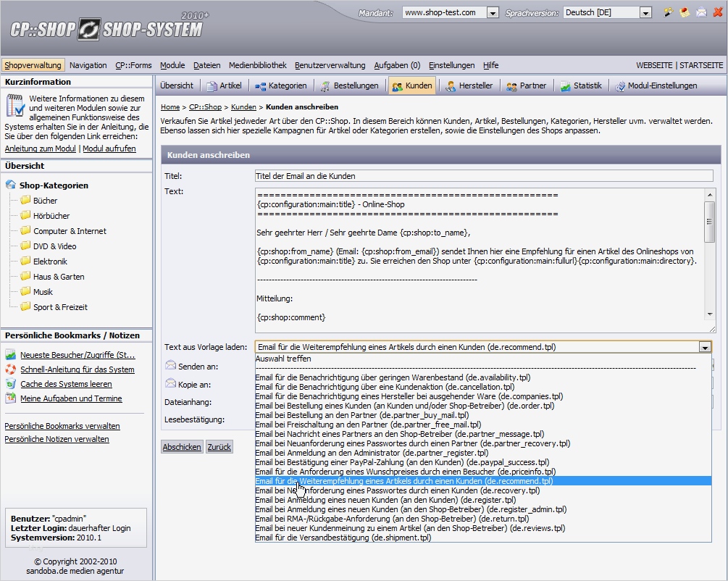728x581 pixels.
Task: Click the Shop-Kategorien root icon
Action: click(x=11, y=185)
